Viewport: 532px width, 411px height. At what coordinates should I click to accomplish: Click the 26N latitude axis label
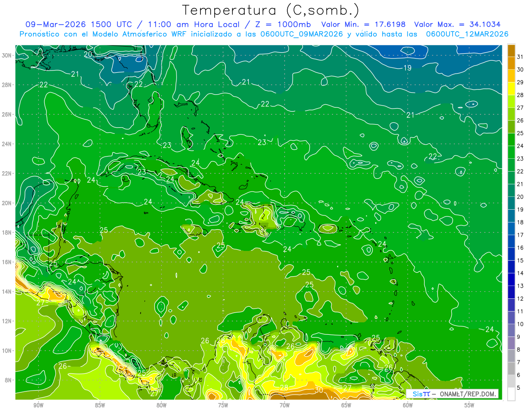[x=7, y=114]
